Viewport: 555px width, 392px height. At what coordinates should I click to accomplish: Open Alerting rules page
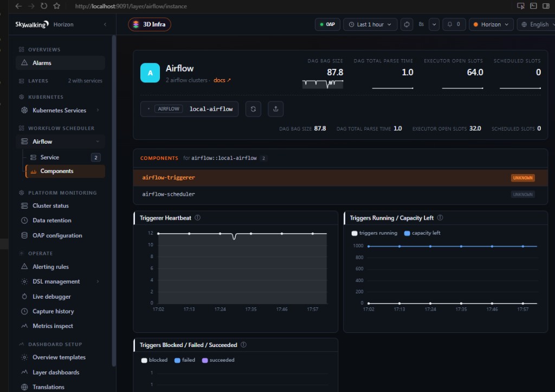click(x=60, y=267)
